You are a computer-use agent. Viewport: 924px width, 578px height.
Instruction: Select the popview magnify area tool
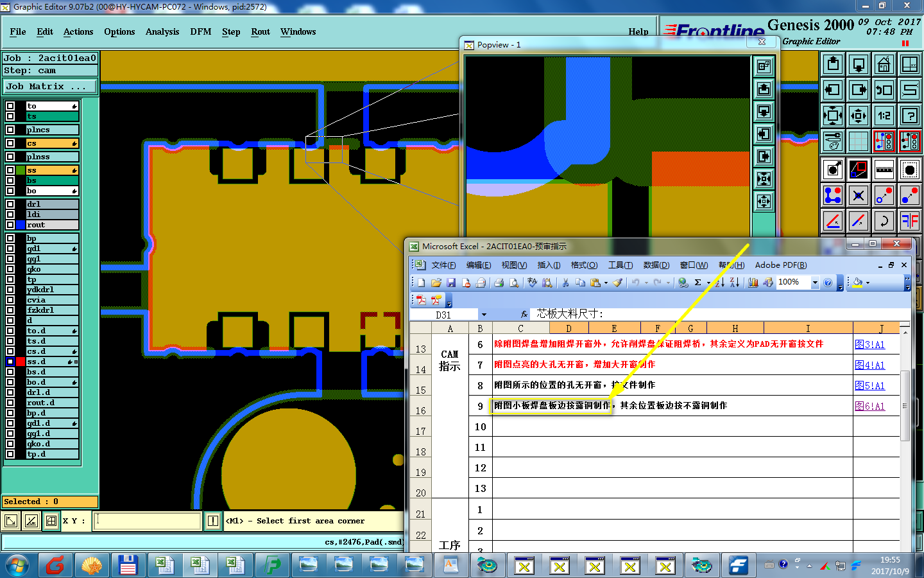859,170
